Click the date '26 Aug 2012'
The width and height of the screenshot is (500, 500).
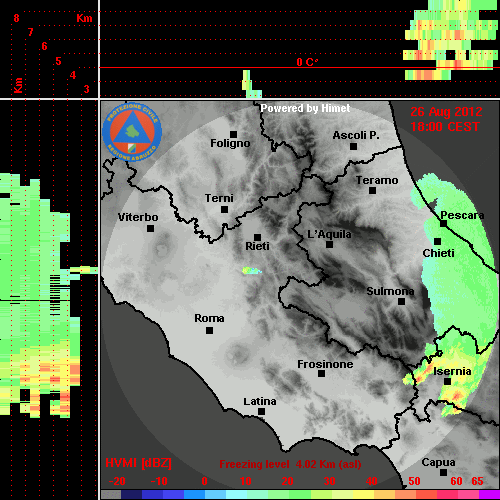(x=446, y=112)
